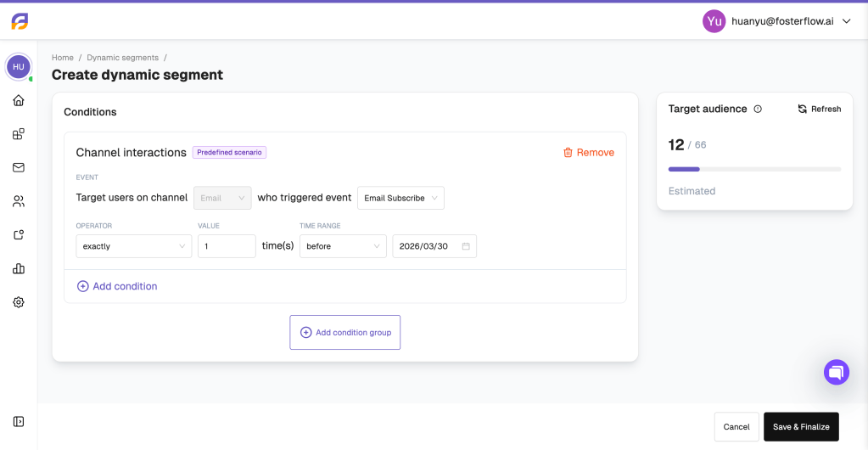
Task: Click plus icon in Add condition group
Action: [x=305, y=333]
